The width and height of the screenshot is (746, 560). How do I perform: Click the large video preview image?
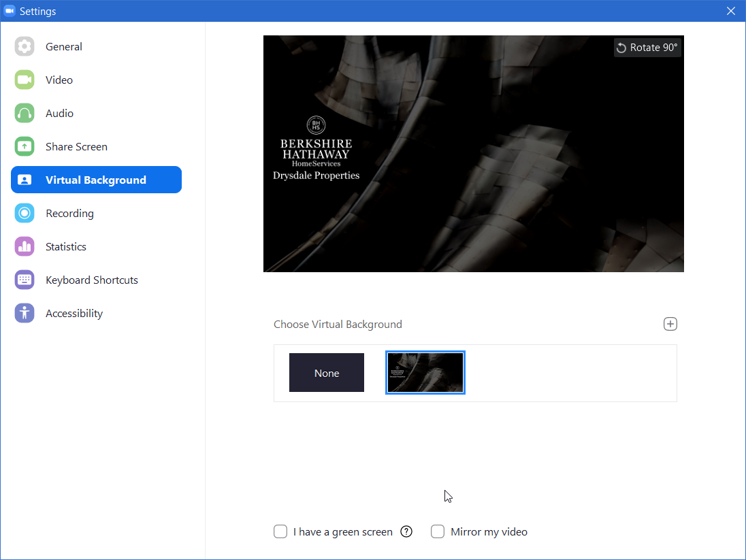473,154
